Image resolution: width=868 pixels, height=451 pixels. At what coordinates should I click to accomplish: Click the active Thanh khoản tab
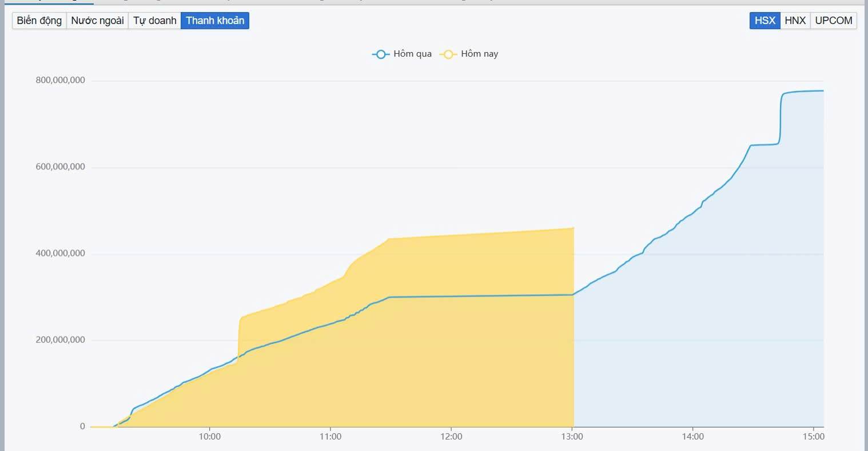click(215, 21)
